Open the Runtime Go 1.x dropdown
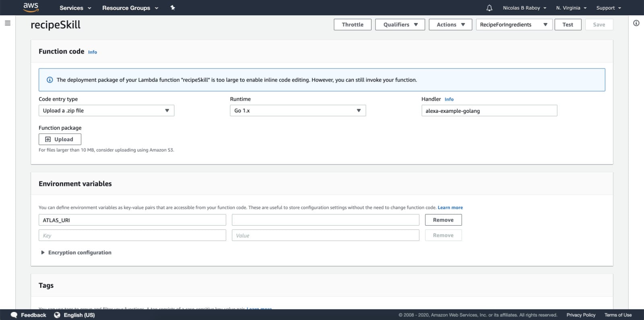 click(298, 110)
